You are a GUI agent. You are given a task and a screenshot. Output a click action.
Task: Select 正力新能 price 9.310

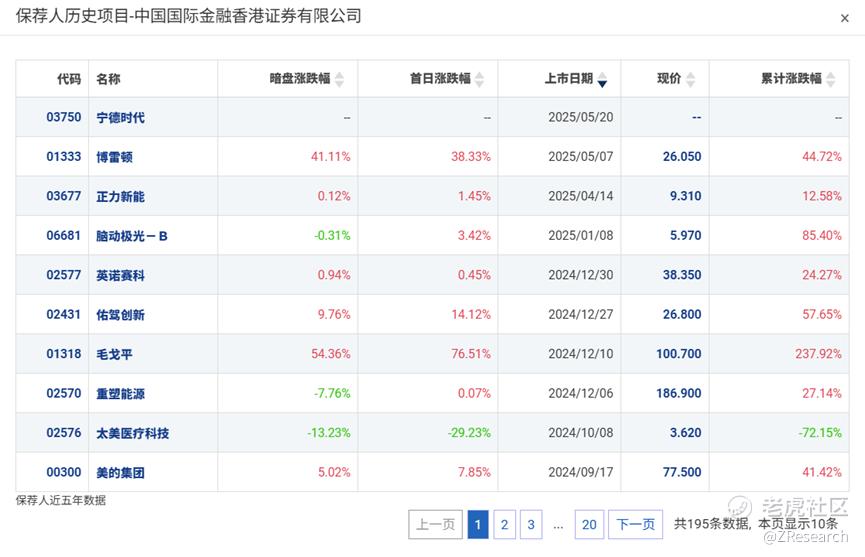[685, 196]
